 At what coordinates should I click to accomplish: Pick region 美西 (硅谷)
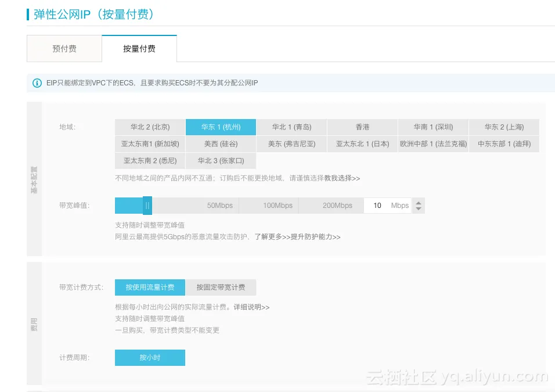(221, 144)
